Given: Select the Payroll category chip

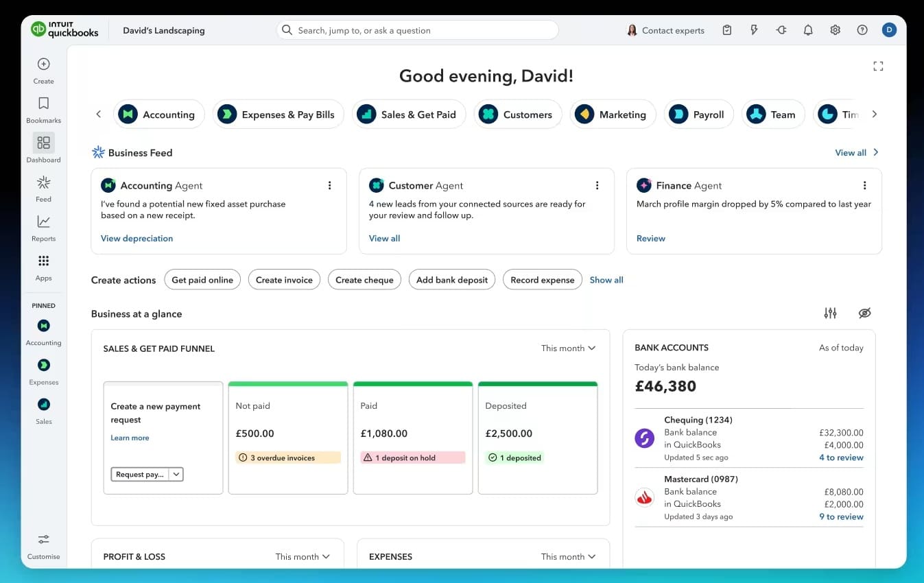Looking at the screenshot, I should tap(699, 115).
